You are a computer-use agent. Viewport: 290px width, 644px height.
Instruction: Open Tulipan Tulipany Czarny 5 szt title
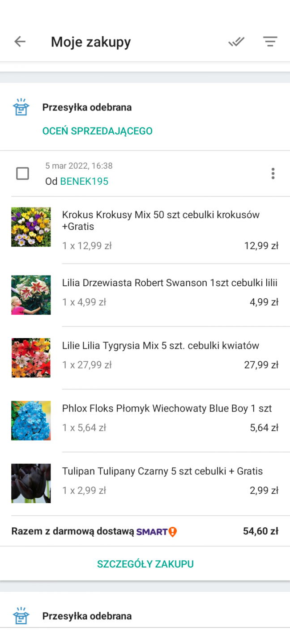(162, 471)
